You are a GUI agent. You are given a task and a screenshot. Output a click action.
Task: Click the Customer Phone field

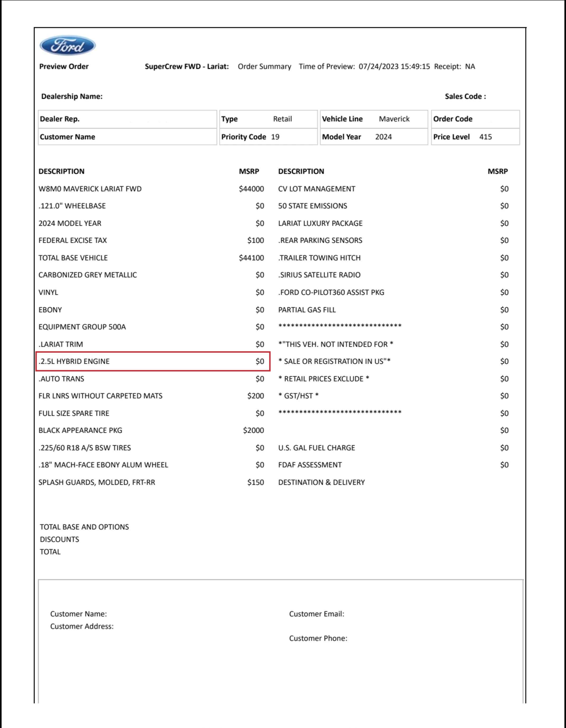[x=318, y=638]
